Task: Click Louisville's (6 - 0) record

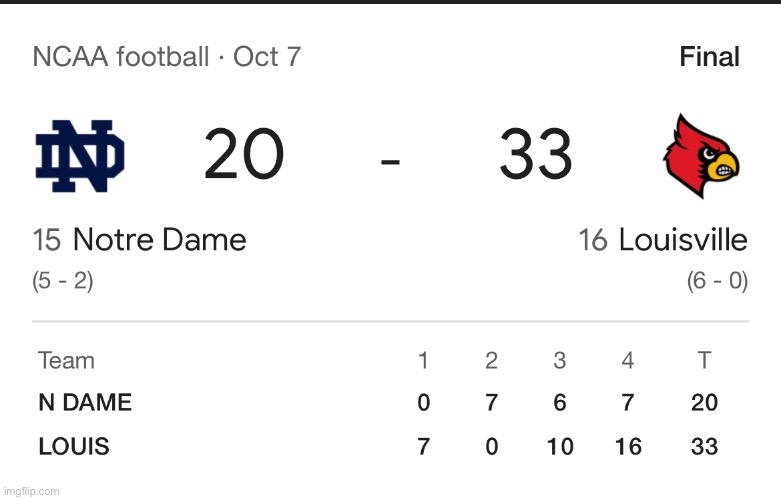Action: (x=717, y=281)
